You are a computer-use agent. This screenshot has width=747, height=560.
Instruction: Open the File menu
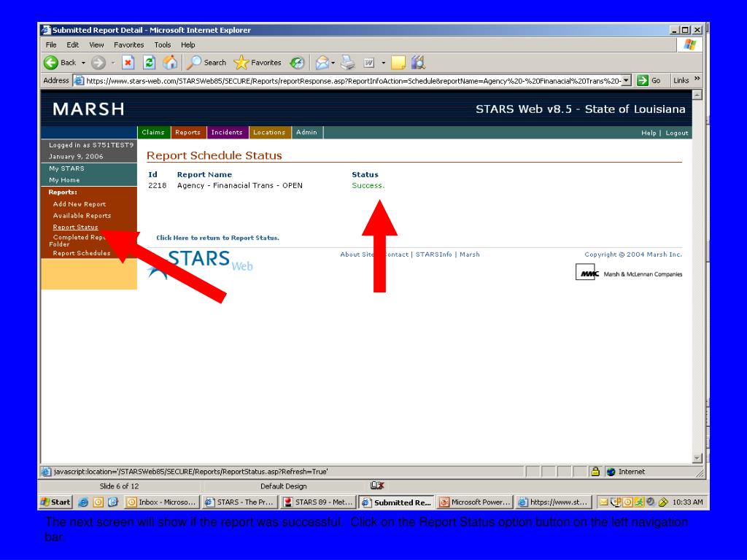[x=51, y=44]
